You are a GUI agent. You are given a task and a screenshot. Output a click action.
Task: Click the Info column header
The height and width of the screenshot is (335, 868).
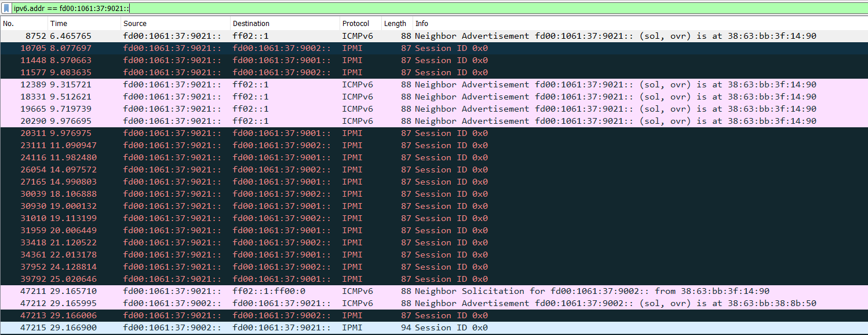tap(637, 24)
